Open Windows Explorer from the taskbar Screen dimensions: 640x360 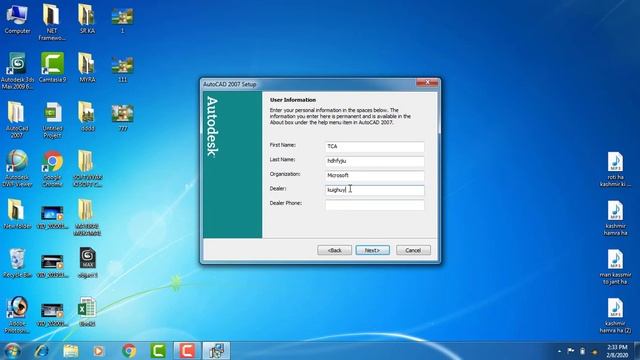click(71, 351)
